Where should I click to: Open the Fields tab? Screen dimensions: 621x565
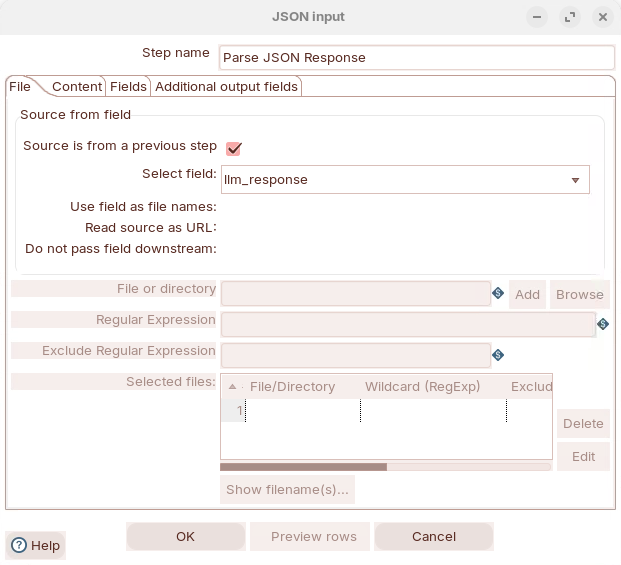tap(128, 87)
